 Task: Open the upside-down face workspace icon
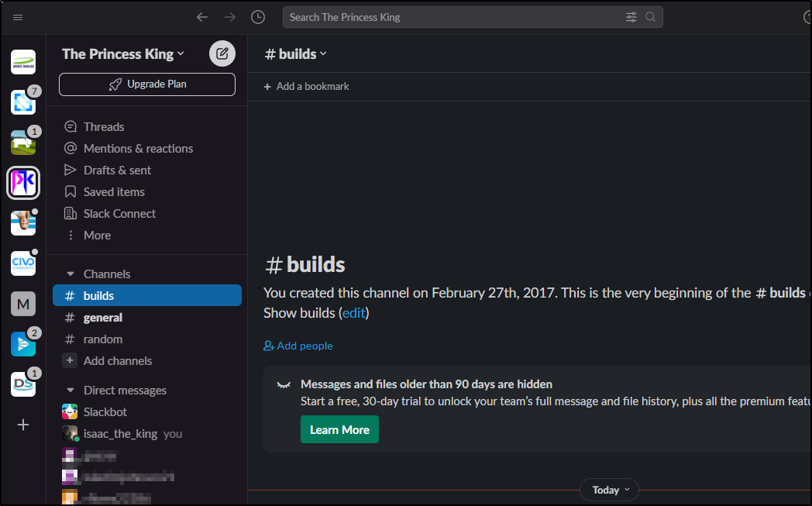tap(23, 223)
